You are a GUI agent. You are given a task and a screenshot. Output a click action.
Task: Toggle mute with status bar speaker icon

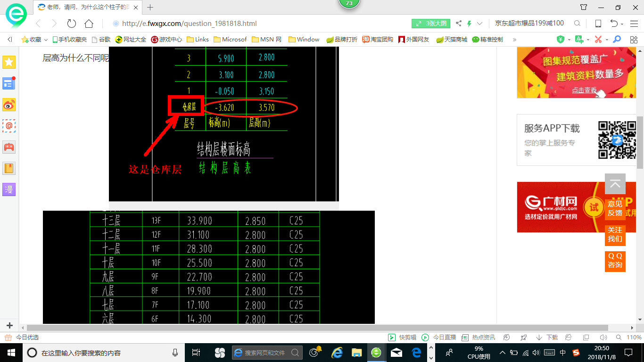tap(603, 337)
